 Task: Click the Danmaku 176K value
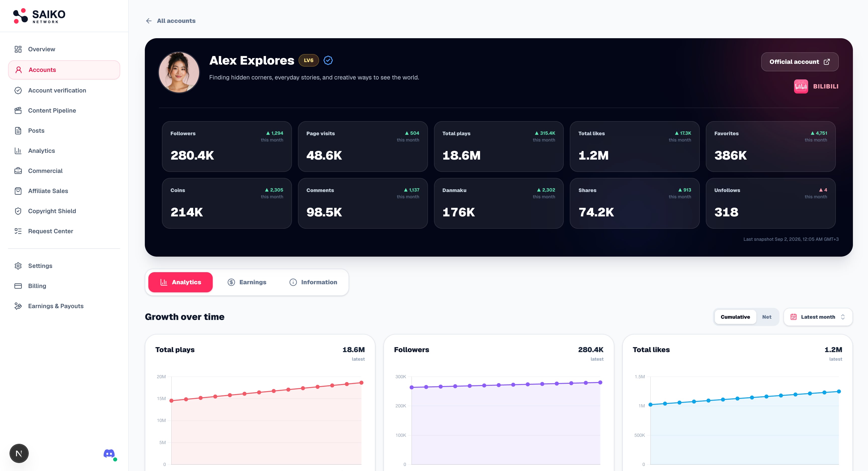click(x=459, y=212)
